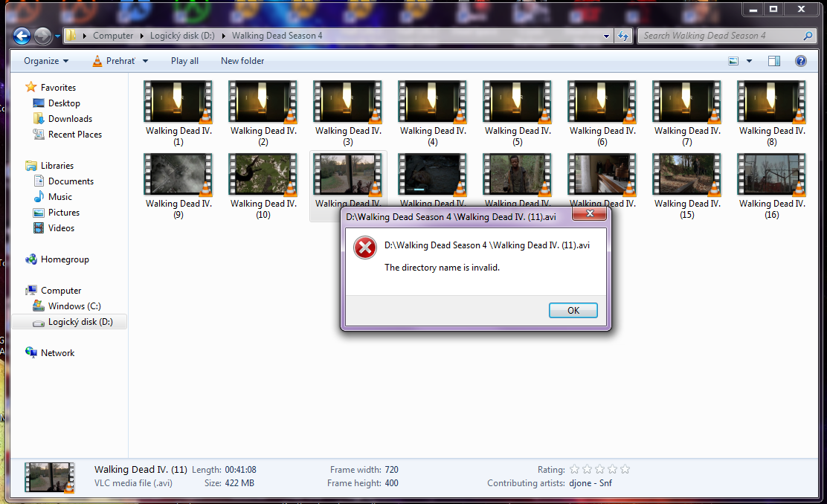Open the view options dropdown arrow
This screenshot has height=504, width=827.
click(749, 61)
